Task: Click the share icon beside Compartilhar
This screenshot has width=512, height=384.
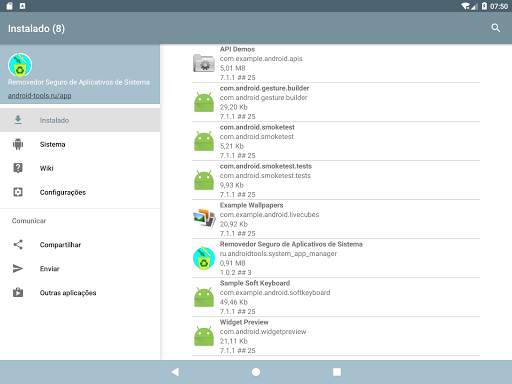Action: [x=18, y=244]
